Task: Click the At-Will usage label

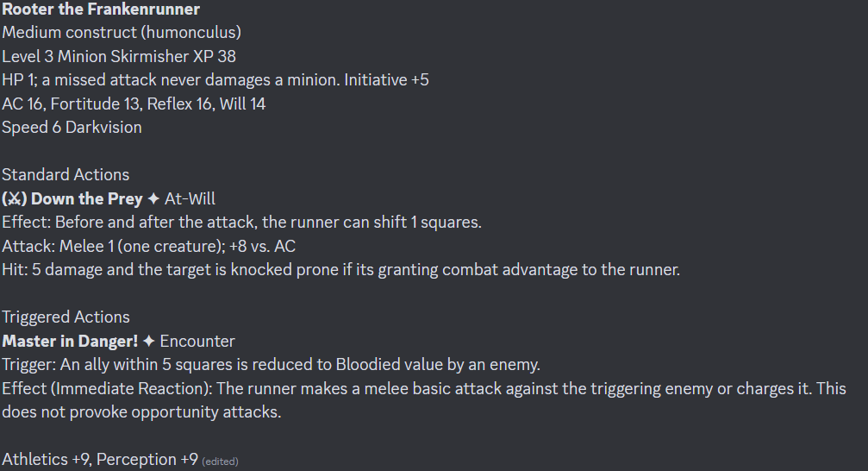Action: pos(190,199)
